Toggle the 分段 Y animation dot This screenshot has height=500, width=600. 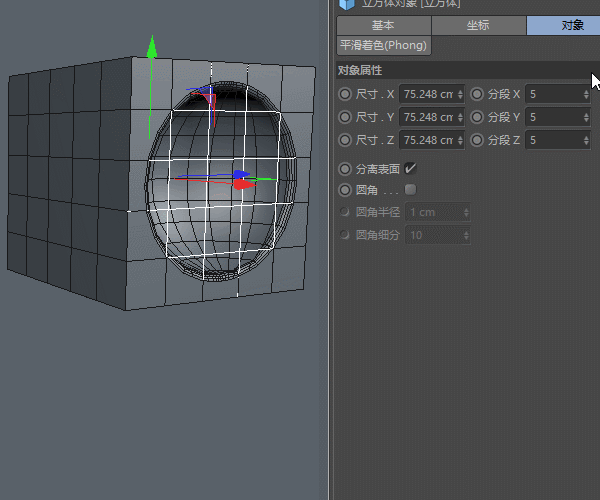477,117
